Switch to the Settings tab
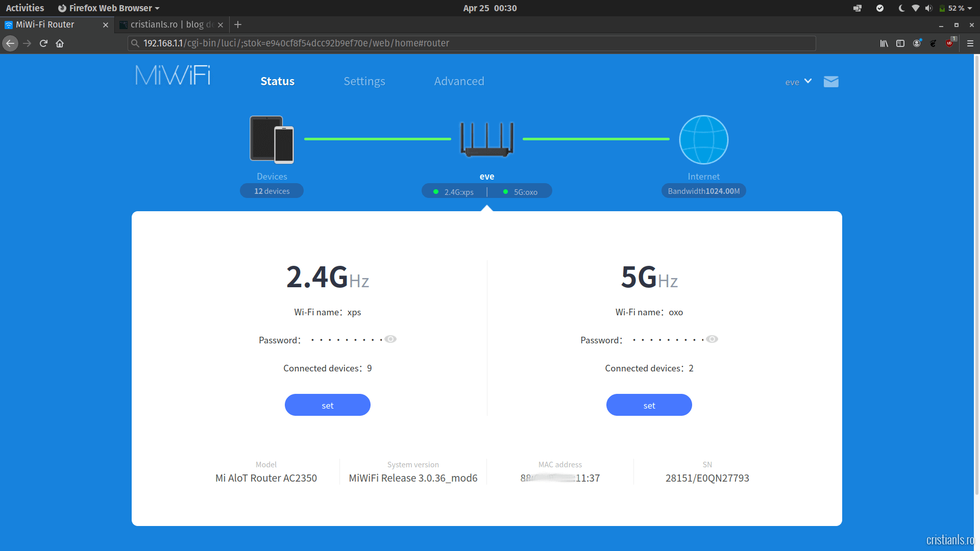Viewport: 980px width, 551px height. (x=364, y=81)
